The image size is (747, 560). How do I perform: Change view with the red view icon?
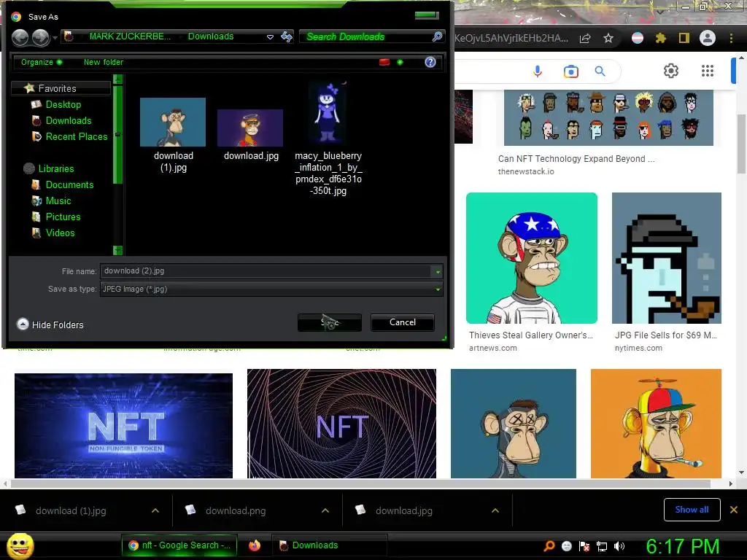click(x=384, y=63)
